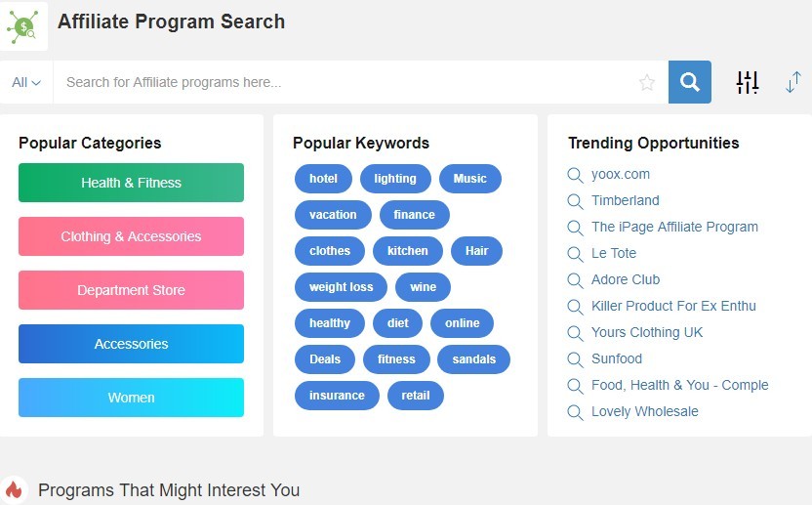812x505 pixels.
Task: Open The iPage Affiliate Program link
Action: (x=674, y=227)
